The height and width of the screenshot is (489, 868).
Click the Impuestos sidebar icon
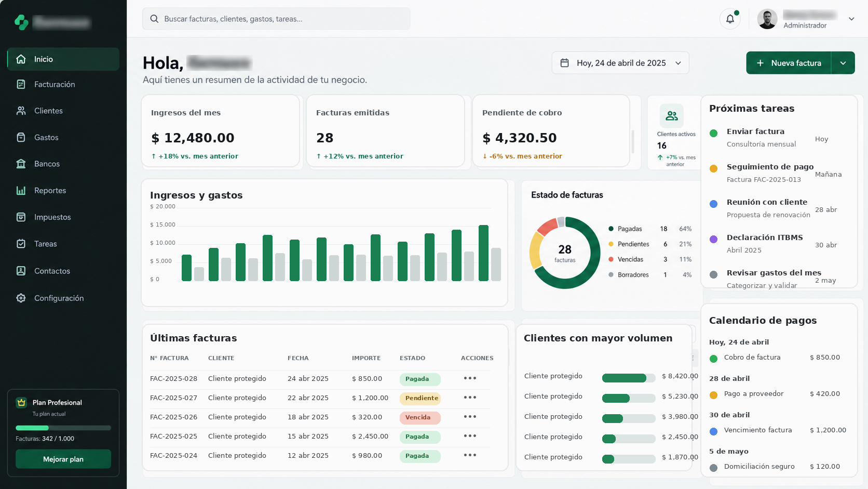21,217
